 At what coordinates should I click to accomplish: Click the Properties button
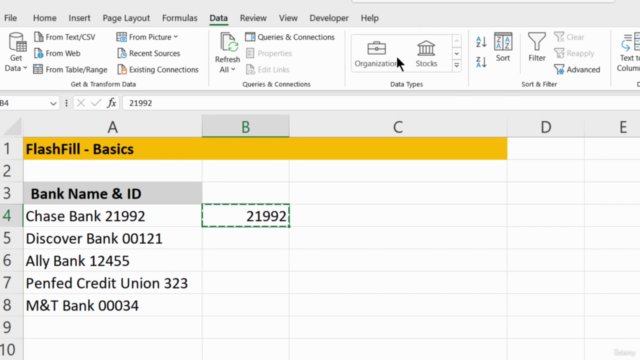269,53
